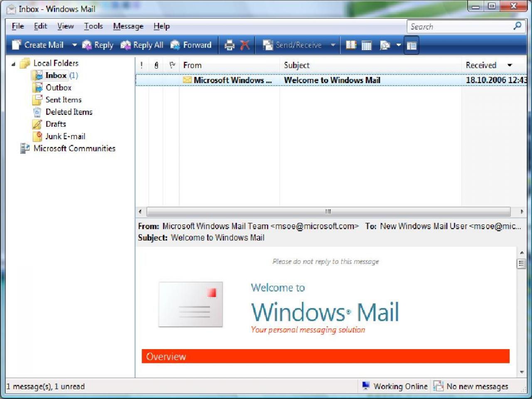Click the '1 message(s), 1 unread' status text

(x=46, y=387)
